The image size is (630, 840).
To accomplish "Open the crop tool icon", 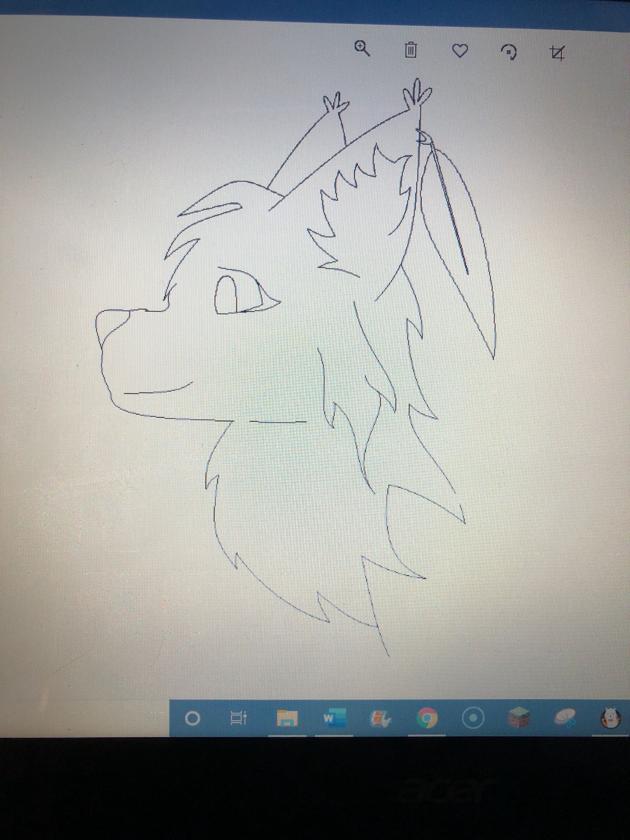I will pos(557,53).
